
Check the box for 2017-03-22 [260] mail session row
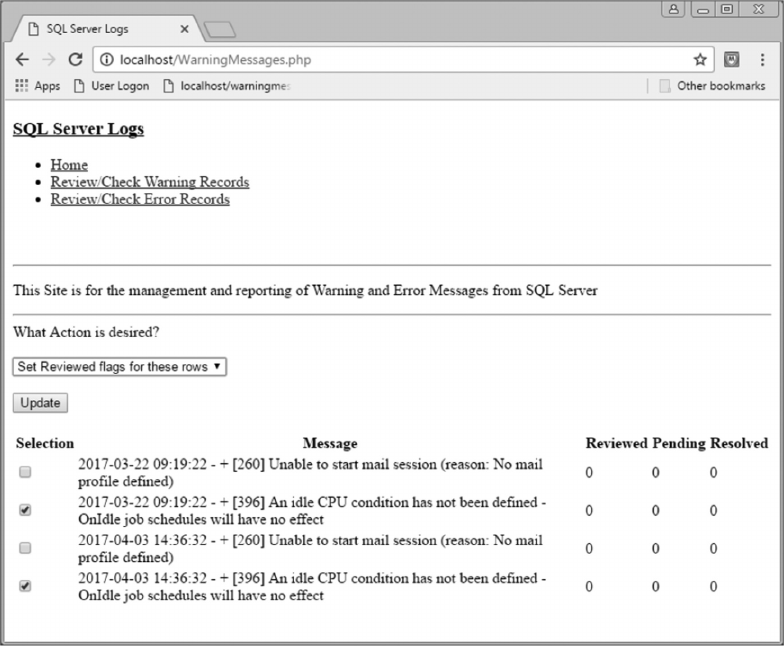tap(25, 472)
